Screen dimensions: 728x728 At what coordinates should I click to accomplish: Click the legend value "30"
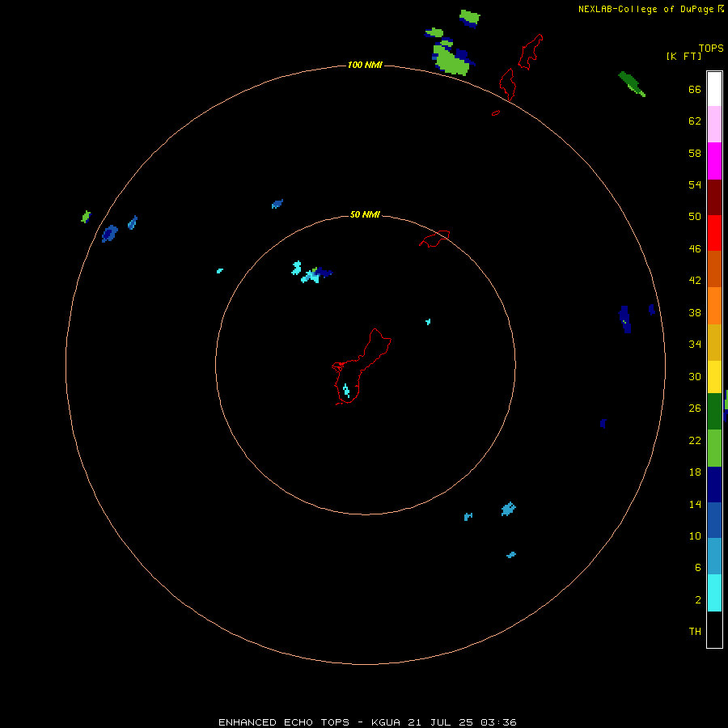pyautogui.click(x=695, y=376)
